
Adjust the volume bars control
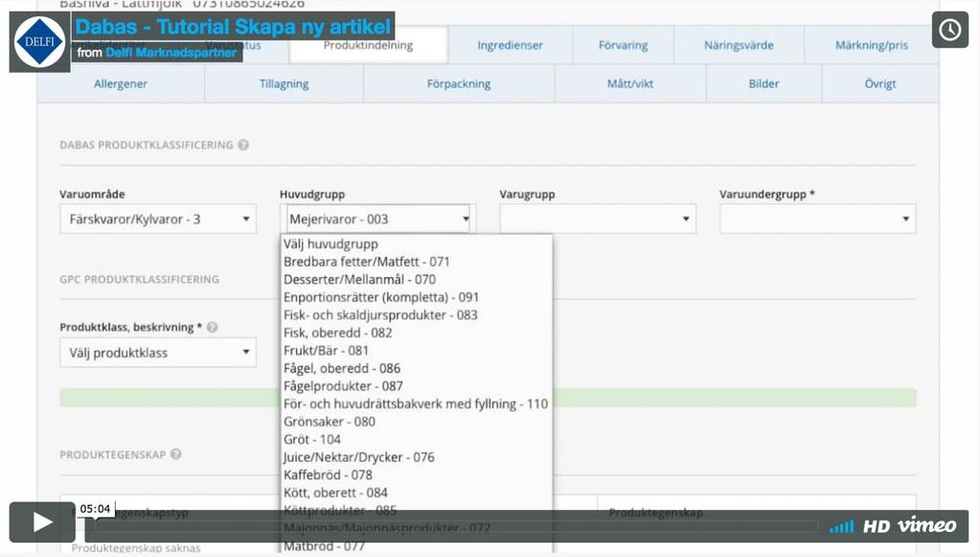point(841,527)
